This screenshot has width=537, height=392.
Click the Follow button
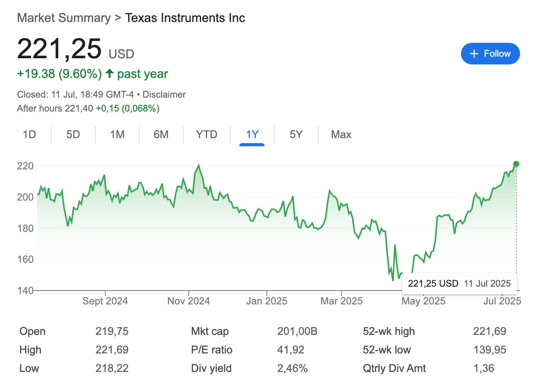coord(490,54)
